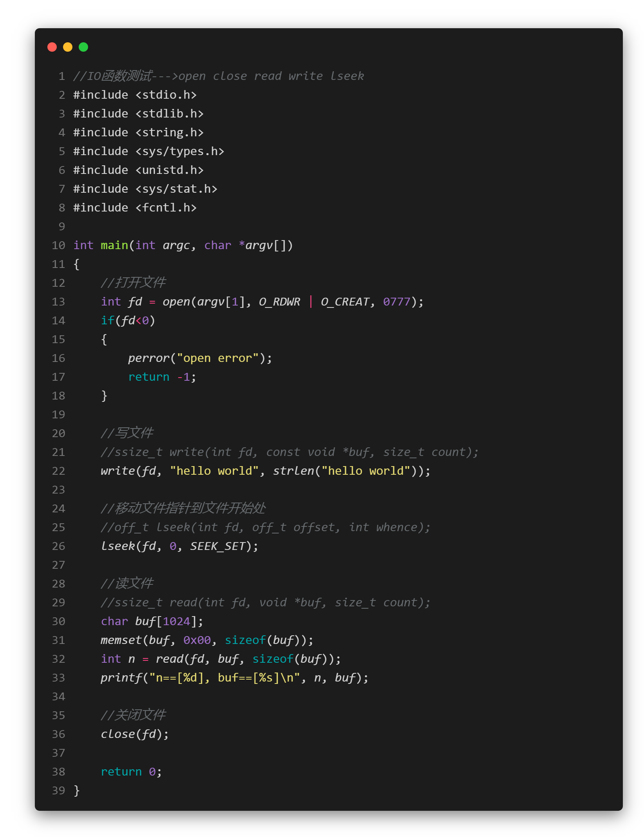
Task: Click the '//读文件' comment on line 28
Action: click(127, 584)
